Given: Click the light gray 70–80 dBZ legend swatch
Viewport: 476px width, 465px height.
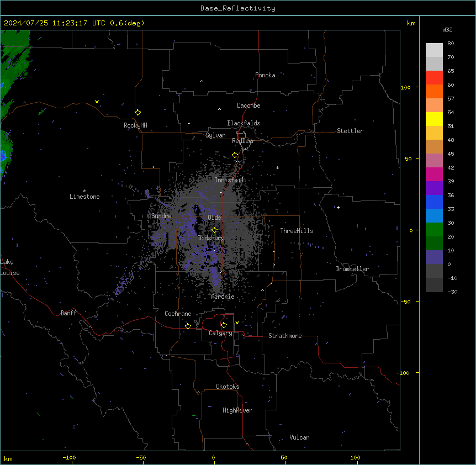Looking at the screenshot, I should [434, 50].
